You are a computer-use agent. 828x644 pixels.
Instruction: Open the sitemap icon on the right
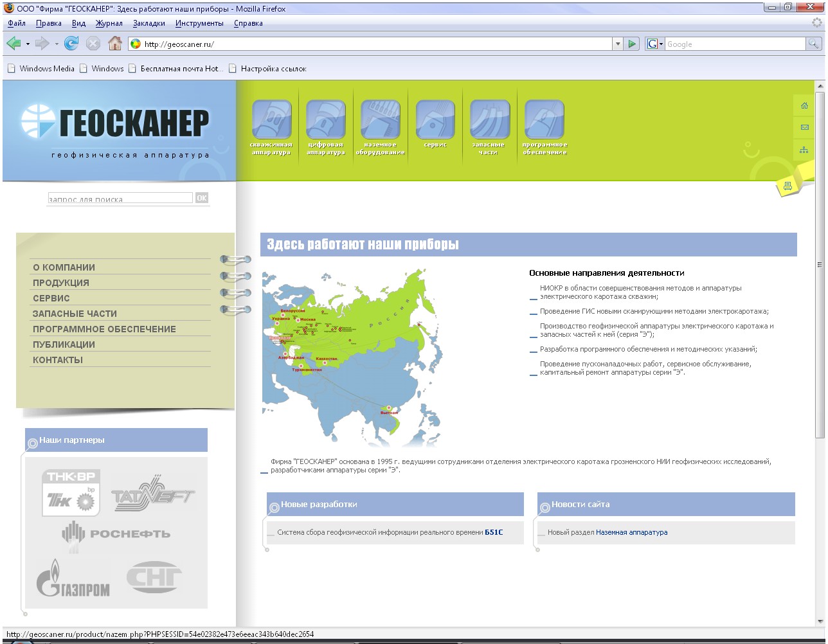coord(804,150)
